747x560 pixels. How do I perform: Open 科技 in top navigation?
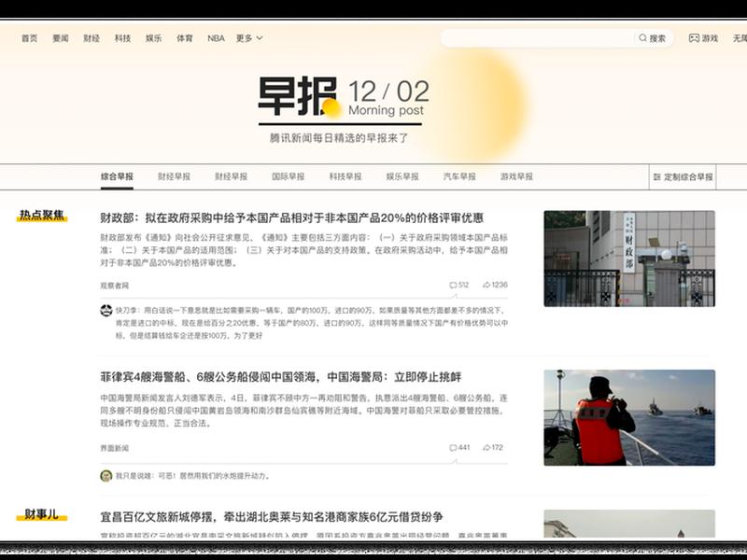click(x=122, y=38)
